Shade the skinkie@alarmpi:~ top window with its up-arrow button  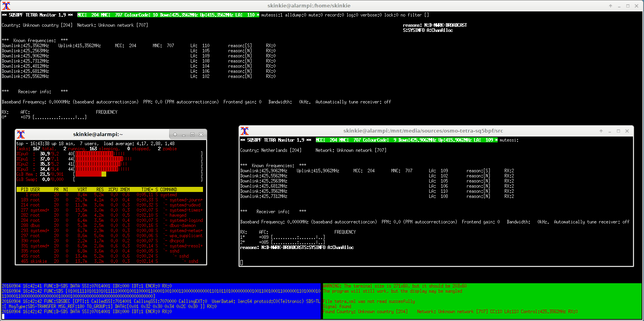(x=175, y=135)
